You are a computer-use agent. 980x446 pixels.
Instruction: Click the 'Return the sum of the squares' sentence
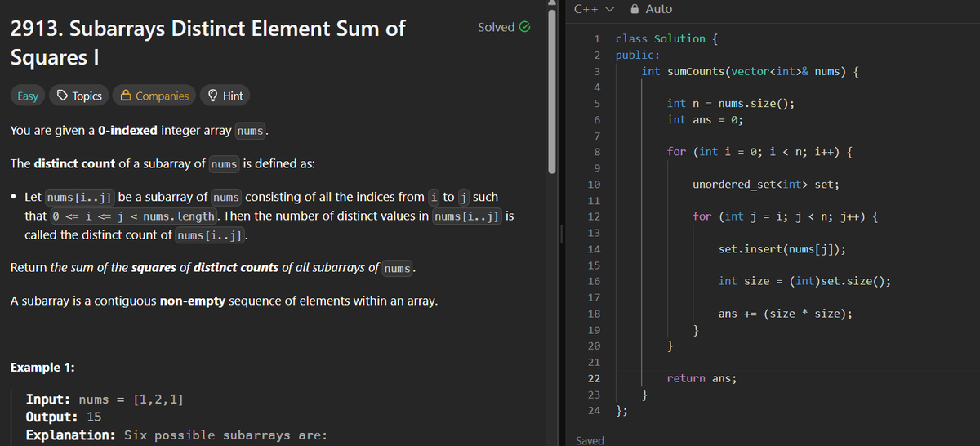pyautogui.click(x=213, y=268)
